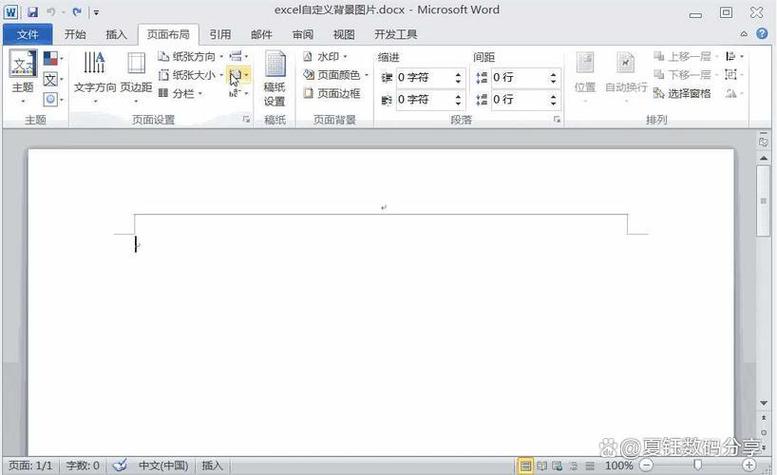Screen dimensions: 777x475
Task: Select web layout view button
Action: tap(557, 466)
